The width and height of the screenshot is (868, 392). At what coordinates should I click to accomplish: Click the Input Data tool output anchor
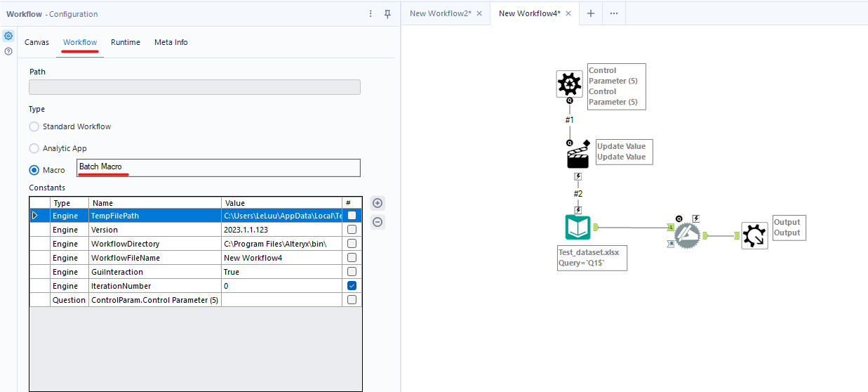tap(595, 227)
